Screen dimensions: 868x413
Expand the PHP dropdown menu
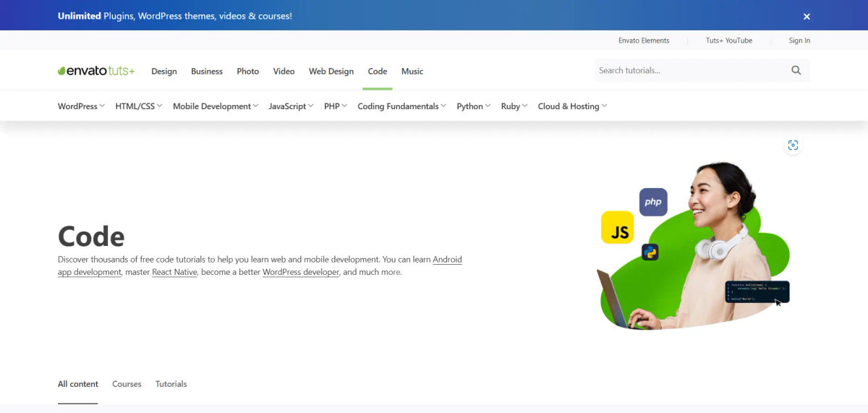(x=336, y=106)
